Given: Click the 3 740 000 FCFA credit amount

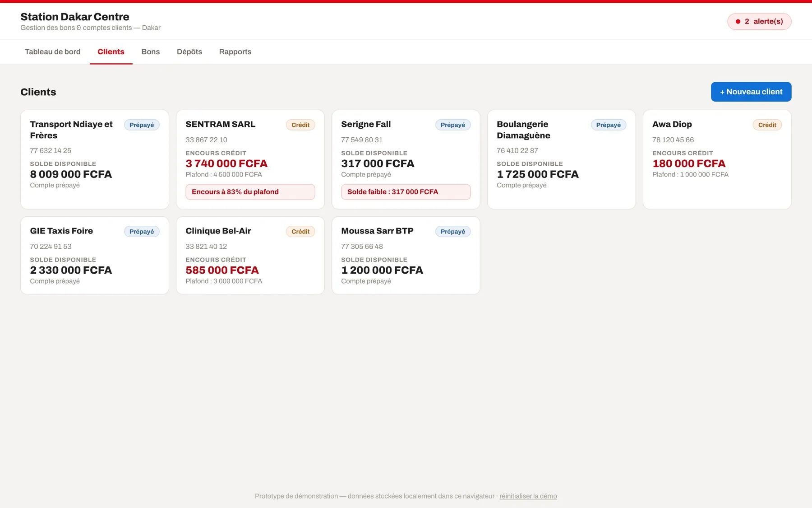Looking at the screenshot, I should point(226,163).
